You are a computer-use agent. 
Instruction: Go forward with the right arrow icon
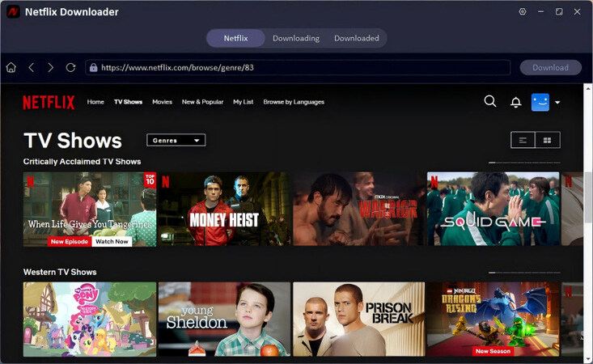(x=51, y=68)
